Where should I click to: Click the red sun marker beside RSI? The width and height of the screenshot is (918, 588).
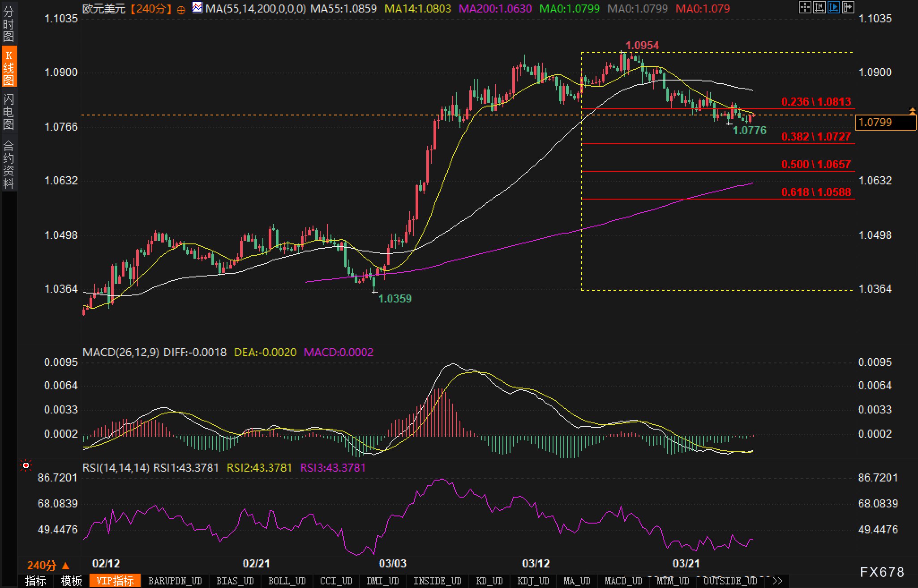[x=26, y=466]
